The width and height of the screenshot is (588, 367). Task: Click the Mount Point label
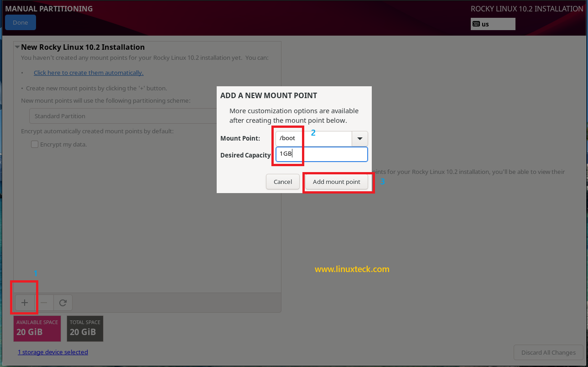240,138
